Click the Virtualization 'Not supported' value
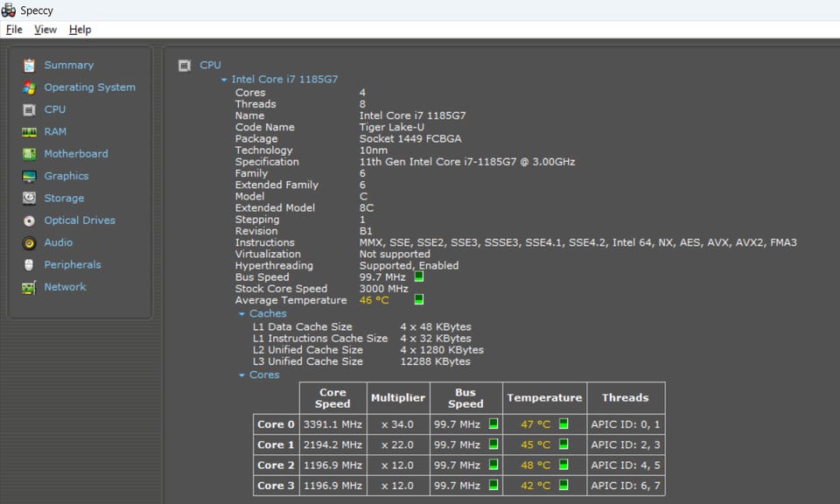The image size is (840, 504). pyautogui.click(x=395, y=254)
